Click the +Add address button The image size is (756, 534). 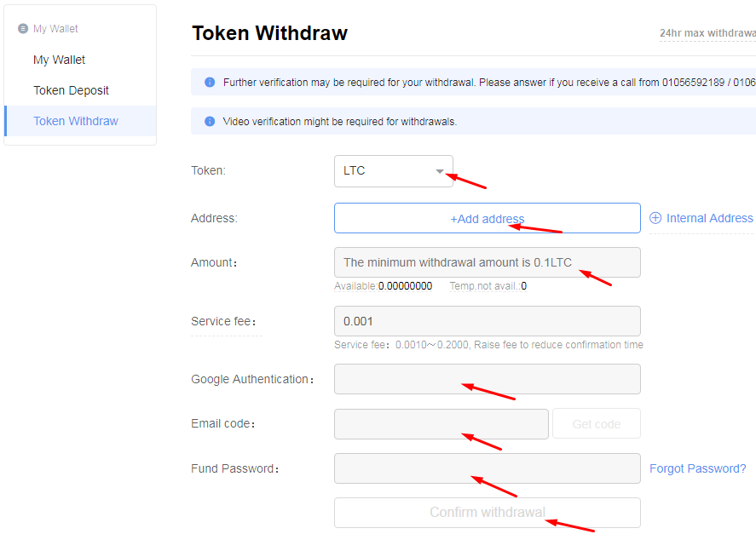point(487,218)
